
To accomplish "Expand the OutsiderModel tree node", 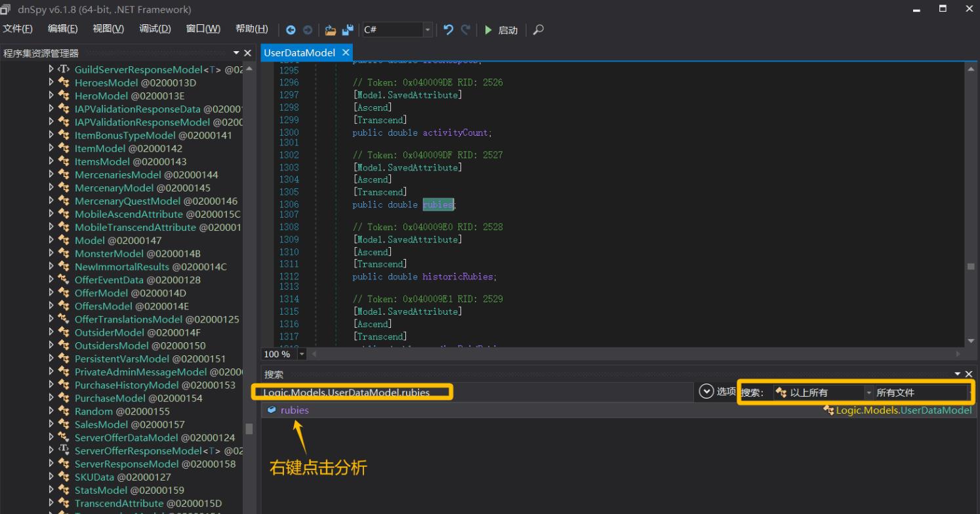I will click(x=52, y=332).
